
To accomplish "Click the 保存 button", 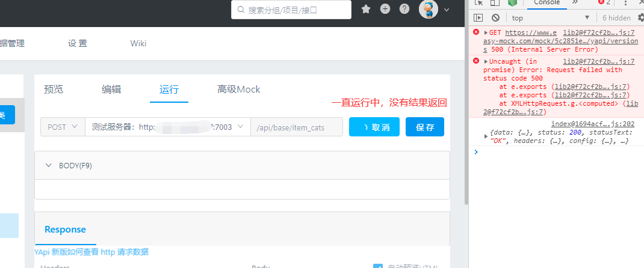I will 425,127.
